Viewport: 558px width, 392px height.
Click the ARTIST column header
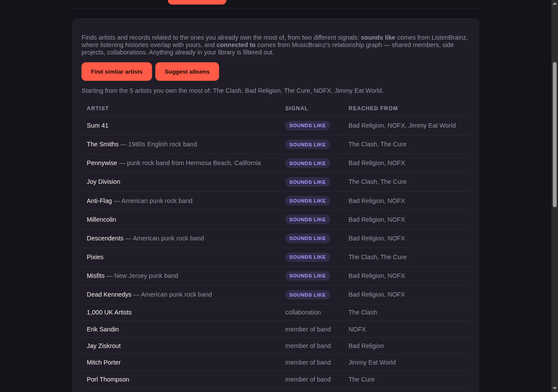(x=98, y=108)
